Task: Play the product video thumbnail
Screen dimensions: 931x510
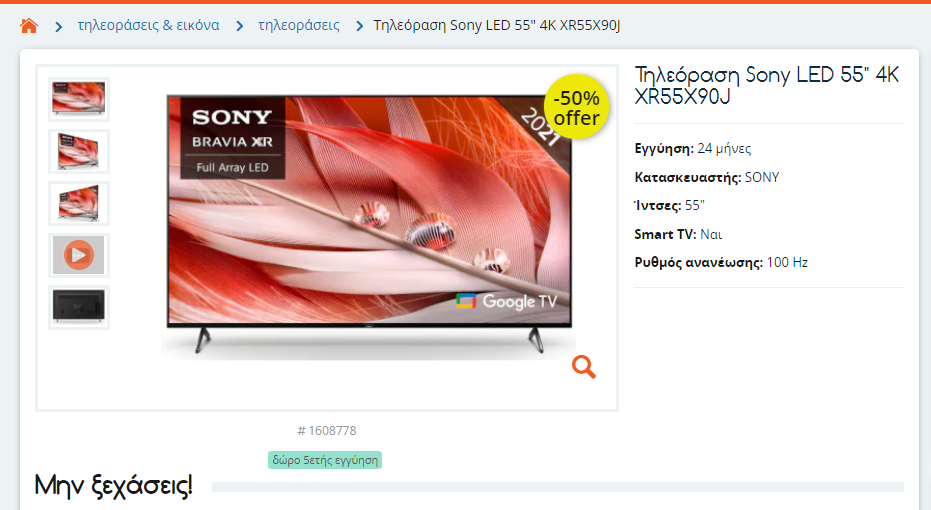Action: [78, 255]
